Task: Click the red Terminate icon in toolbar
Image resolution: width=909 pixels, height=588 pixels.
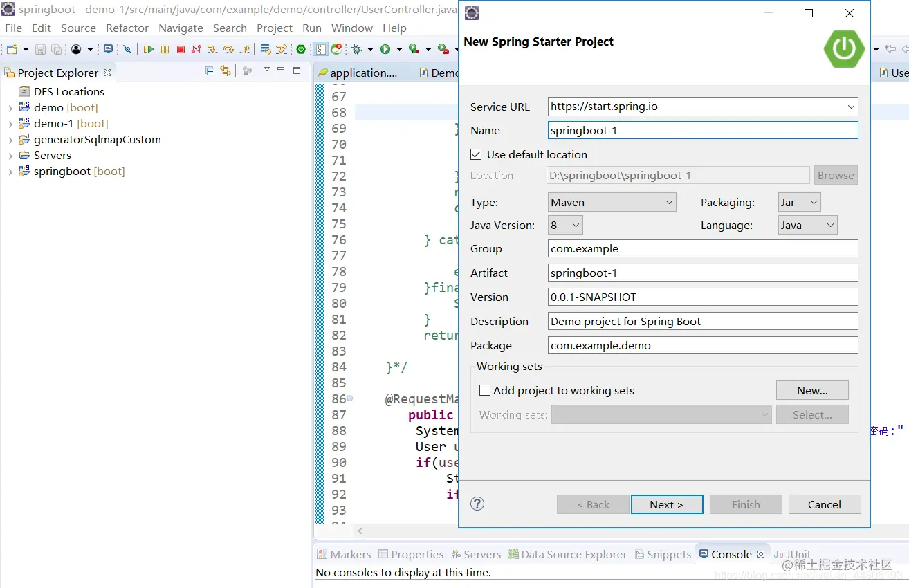Action: point(181,49)
